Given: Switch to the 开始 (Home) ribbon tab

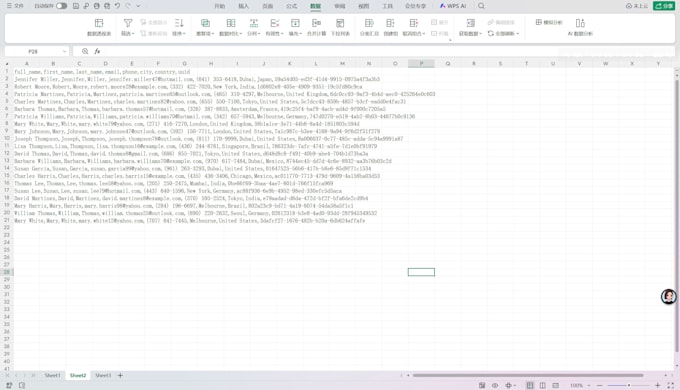Looking at the screenshot, I should 219,6.
